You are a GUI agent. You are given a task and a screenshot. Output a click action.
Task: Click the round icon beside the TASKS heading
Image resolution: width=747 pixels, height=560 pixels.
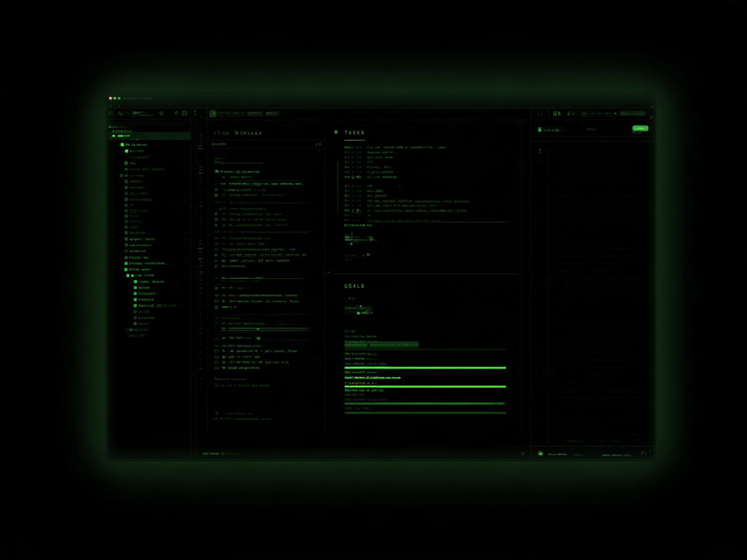(x=336, y=133)
